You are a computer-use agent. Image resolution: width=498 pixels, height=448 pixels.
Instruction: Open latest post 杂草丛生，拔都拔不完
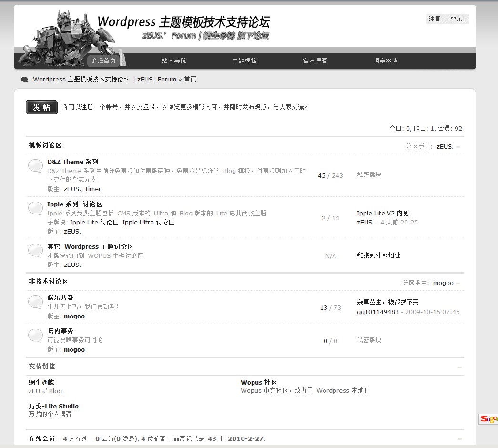pos(388,302)
